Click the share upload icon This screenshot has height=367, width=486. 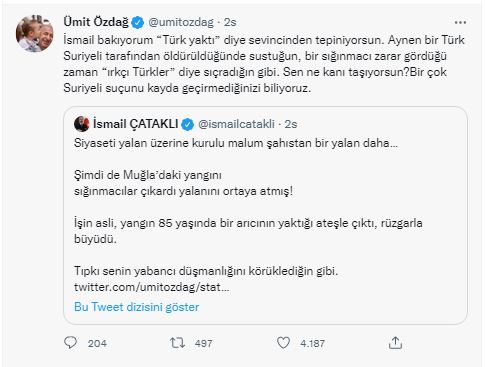[x=395, y=343]
